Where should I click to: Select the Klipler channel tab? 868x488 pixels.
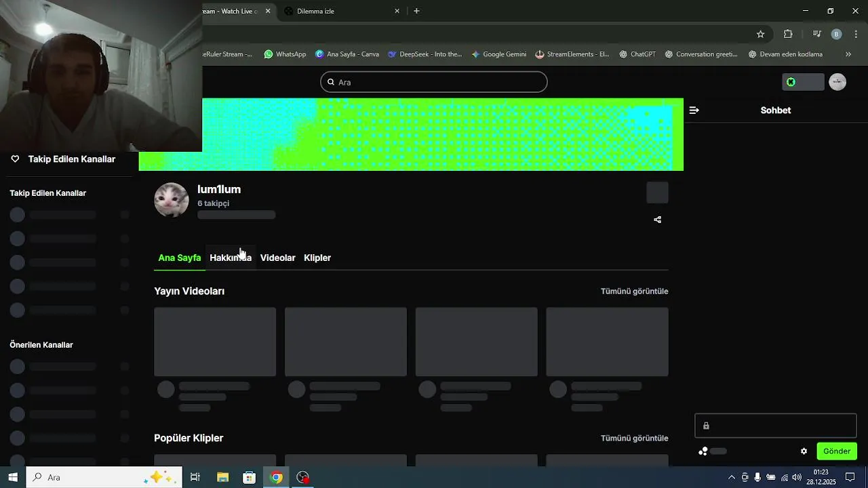point(317,258)
